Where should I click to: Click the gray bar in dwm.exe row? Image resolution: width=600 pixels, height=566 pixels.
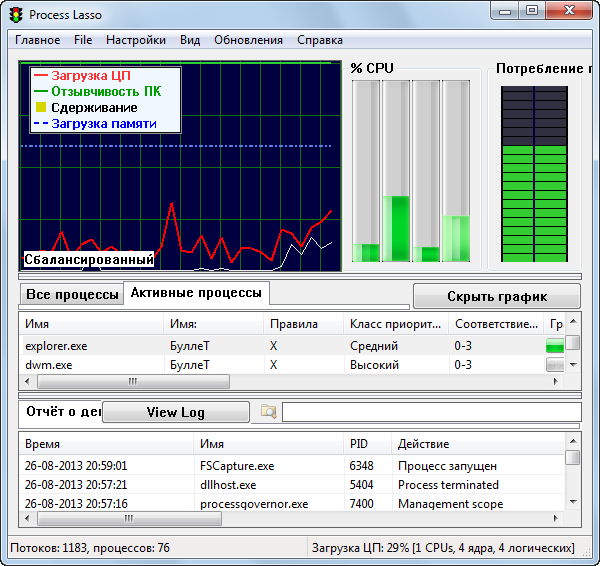555,365
